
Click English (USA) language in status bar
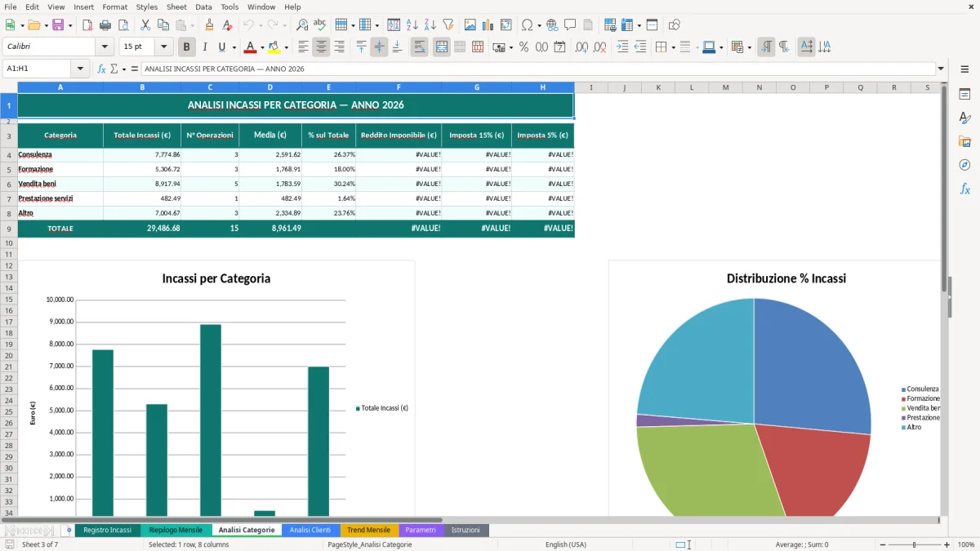click(566, 544)
